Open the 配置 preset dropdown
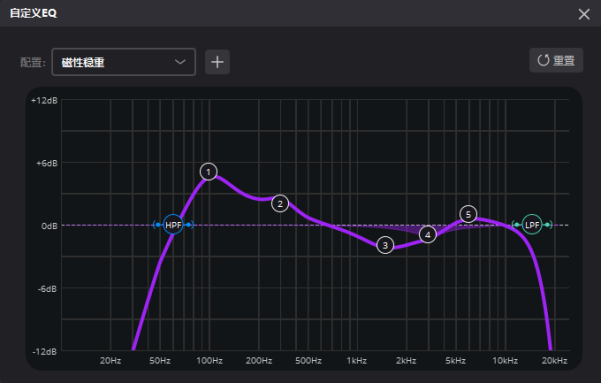The width and height of the screenshot is (602, 383). 124,62
